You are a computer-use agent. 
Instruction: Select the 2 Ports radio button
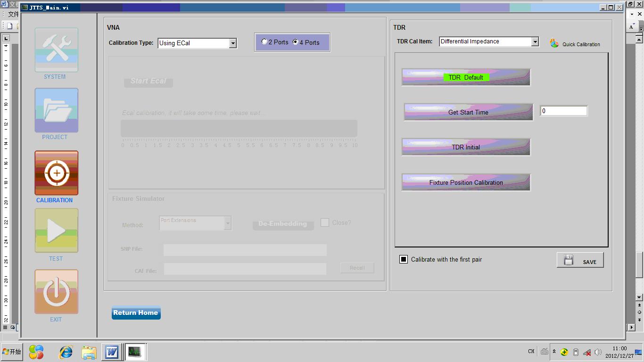(264, 42)
